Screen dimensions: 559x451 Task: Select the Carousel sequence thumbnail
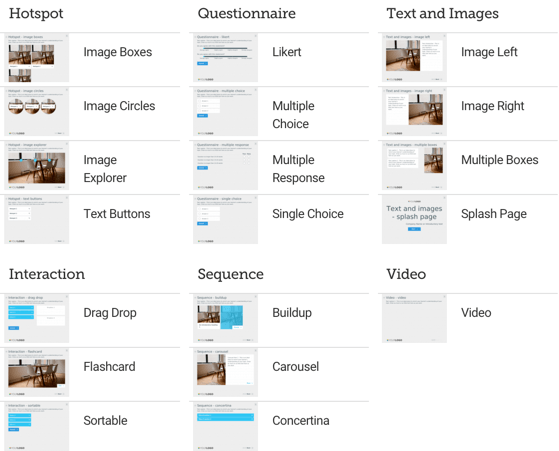coord(225,373)
